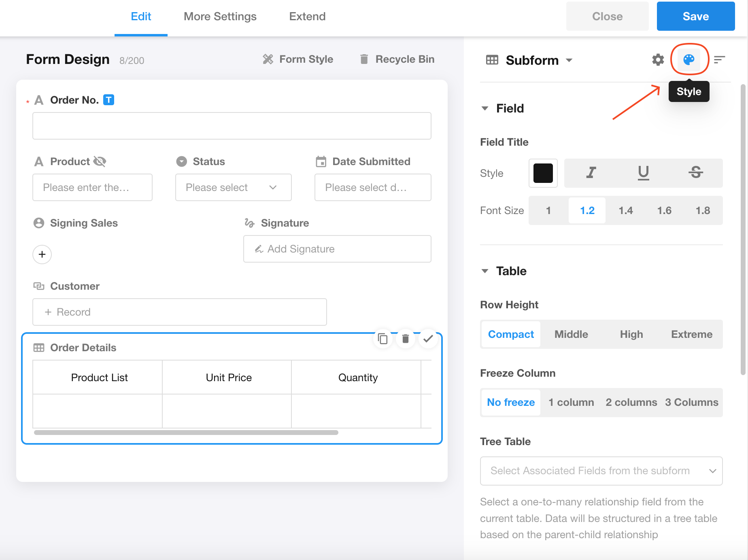Toggle italic for field title

(x=591, y=173)
